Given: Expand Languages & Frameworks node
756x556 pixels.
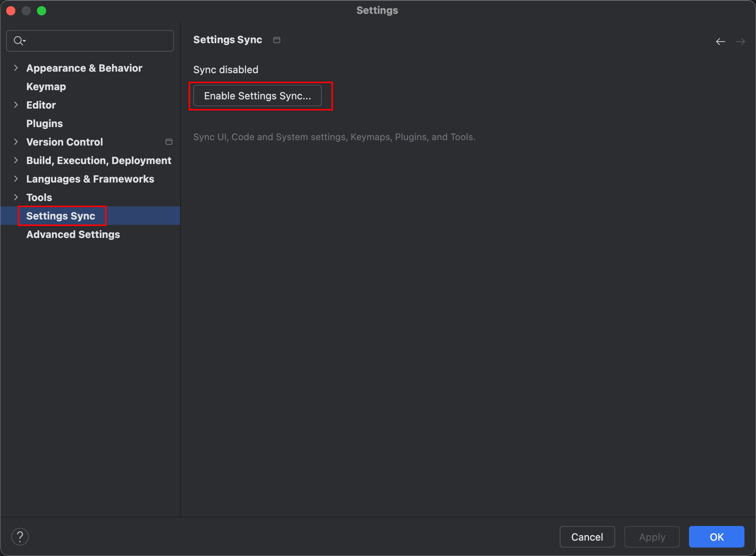Looking at the screenshot, I should (x=16, y=179).
